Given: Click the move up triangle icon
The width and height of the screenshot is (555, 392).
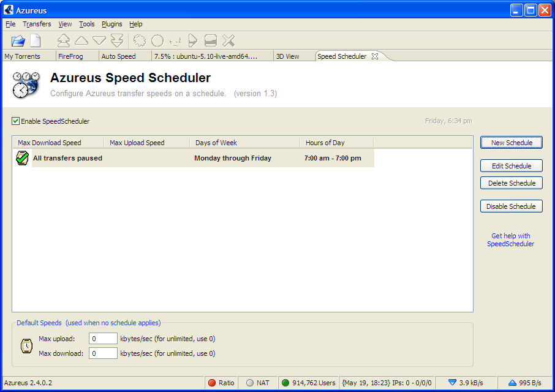Looking at the screenshot, I should 81,40.
